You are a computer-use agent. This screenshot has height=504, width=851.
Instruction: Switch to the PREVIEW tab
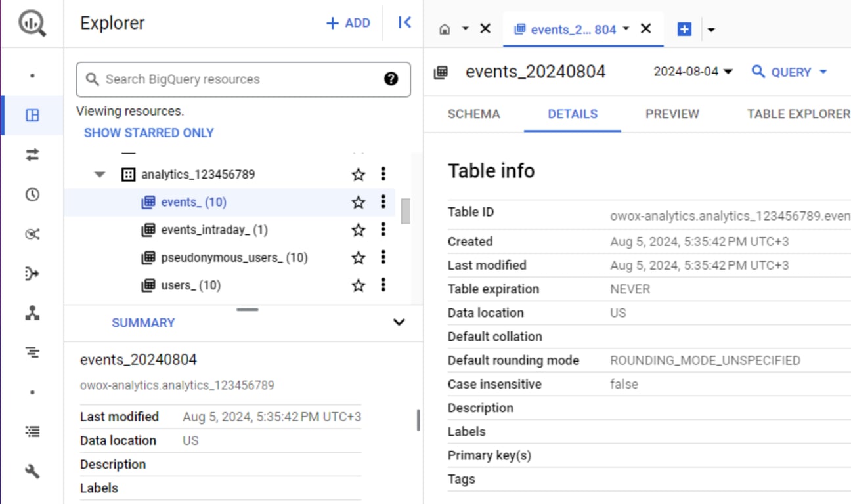point(672,114)
